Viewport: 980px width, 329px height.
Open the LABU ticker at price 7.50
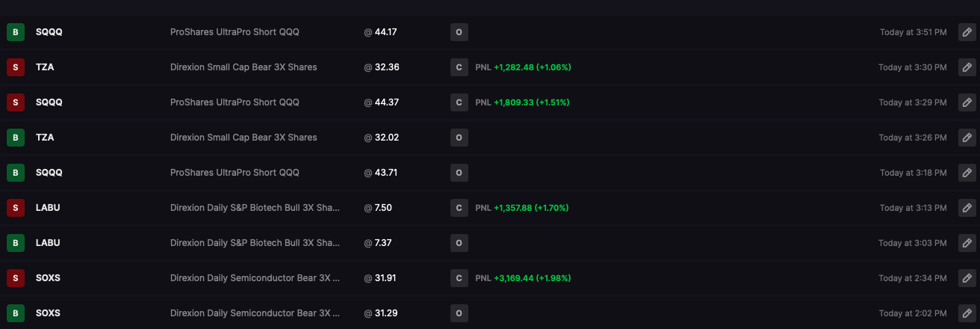48,208
